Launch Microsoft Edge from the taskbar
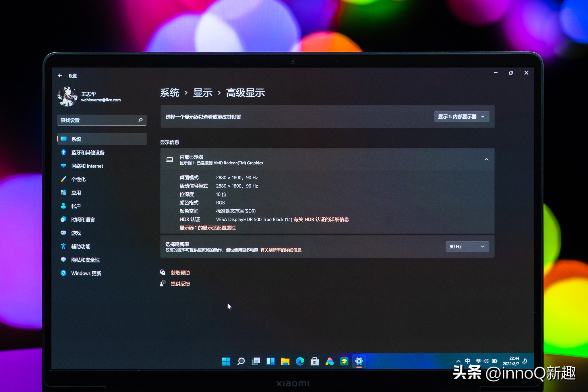Image resolution: width=588 pixels, height=392 pixels. 301,361
